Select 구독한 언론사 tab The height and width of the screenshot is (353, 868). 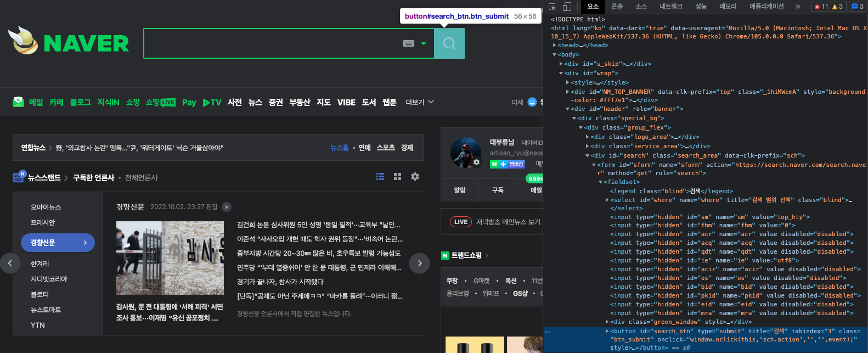pos(94,178)
